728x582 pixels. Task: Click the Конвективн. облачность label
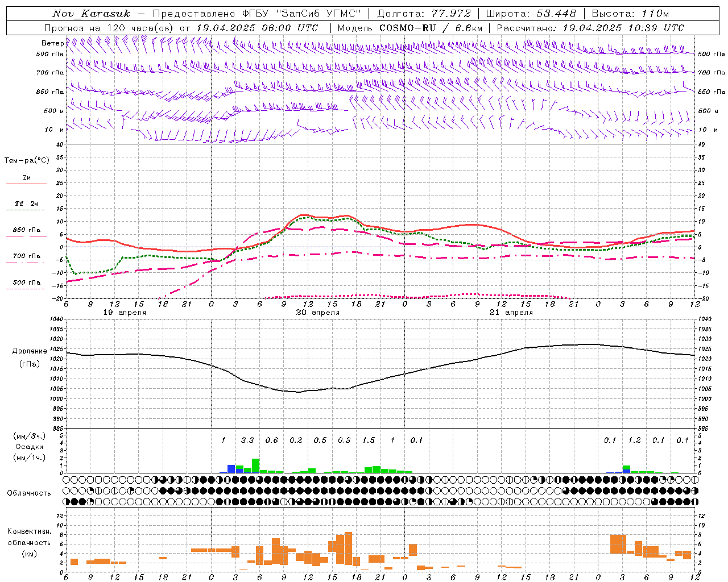[30, 537]
